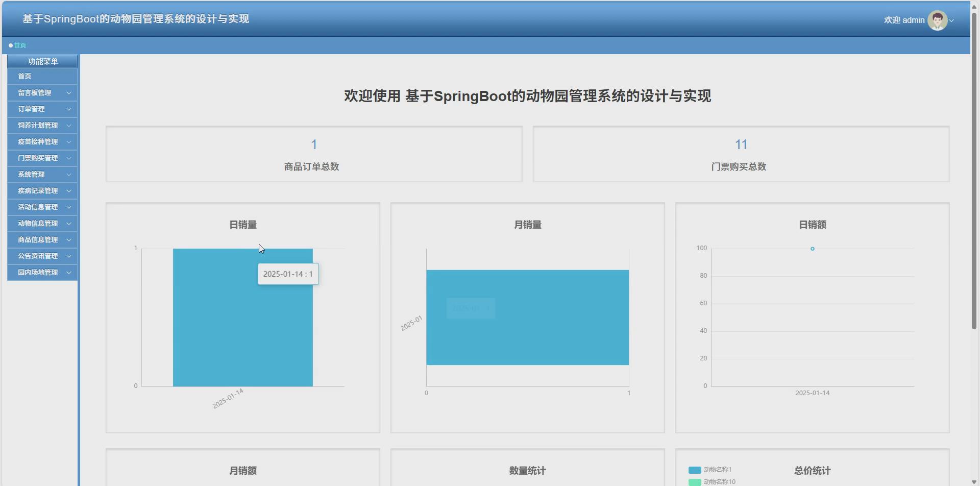Expand the 活动信息管理 chevron
Screen dimensions: 980x486
click(69, 207)
